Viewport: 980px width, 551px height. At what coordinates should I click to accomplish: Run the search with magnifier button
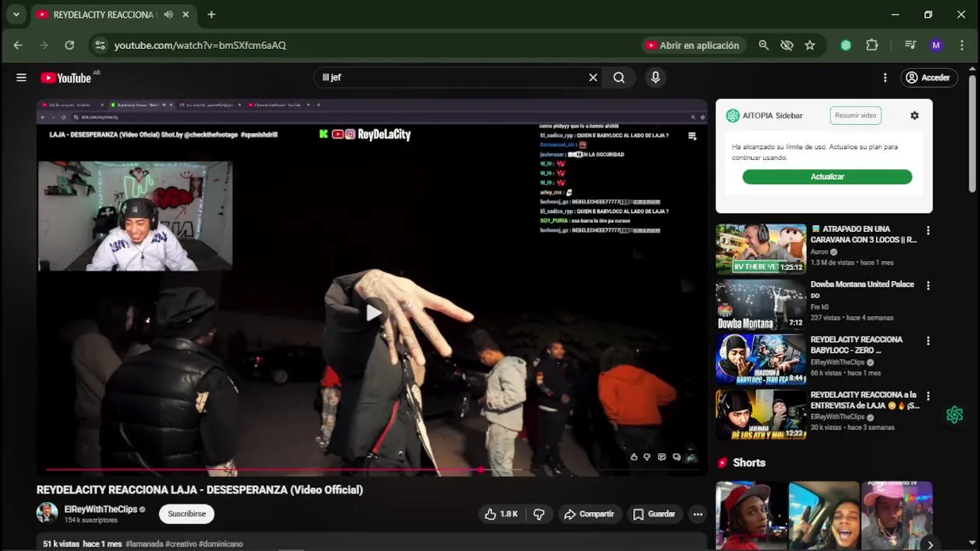[619, 77]
